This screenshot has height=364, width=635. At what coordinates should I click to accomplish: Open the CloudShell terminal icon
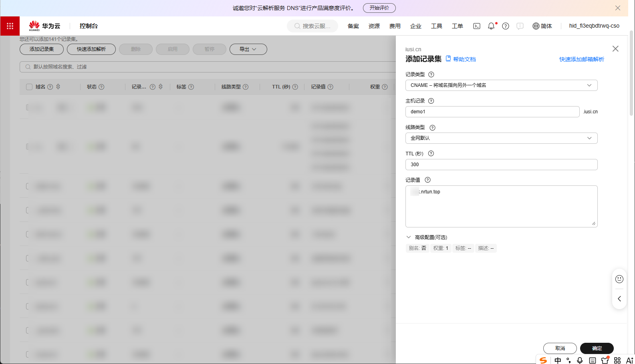[477, 26]
